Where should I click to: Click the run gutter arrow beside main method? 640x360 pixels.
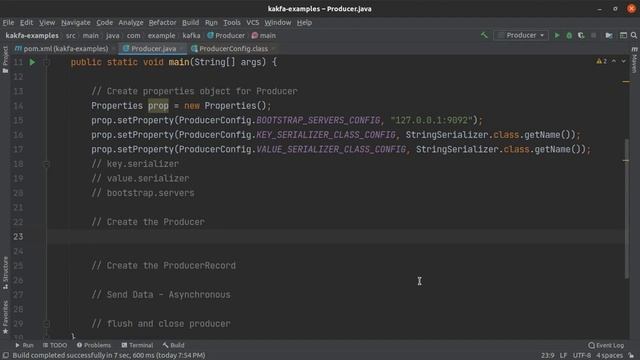[32, 62]
